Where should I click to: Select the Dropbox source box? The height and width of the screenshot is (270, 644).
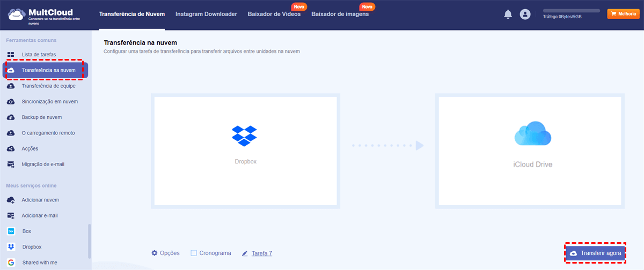[246, 151]
